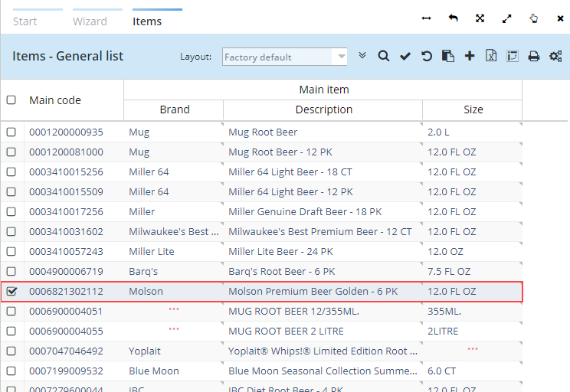570x392 pixels.
Task: Switch to the Start tab
Action: (x=25, y=21)
